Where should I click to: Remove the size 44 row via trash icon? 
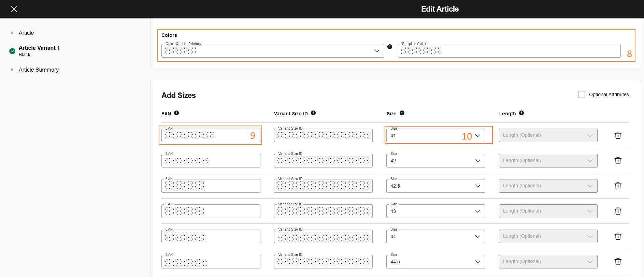click(x=618, y=236)
